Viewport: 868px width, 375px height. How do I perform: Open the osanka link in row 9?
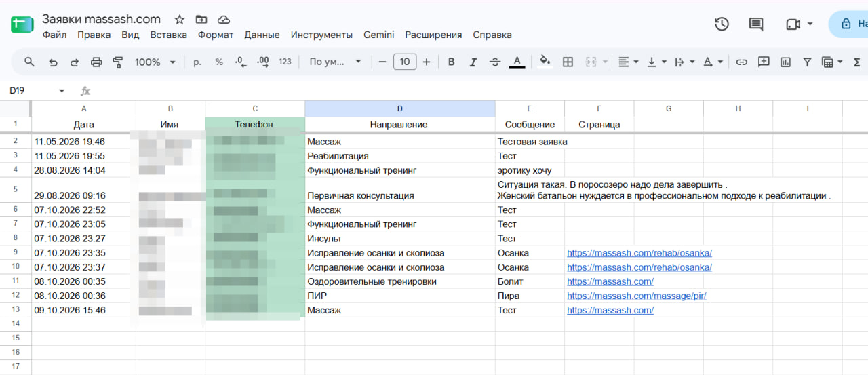[x=639, y=253]
